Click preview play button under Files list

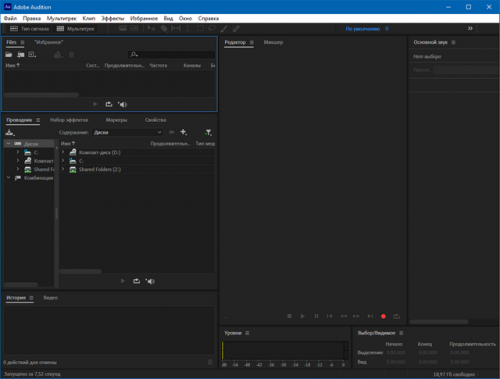(x=95, y=104)
